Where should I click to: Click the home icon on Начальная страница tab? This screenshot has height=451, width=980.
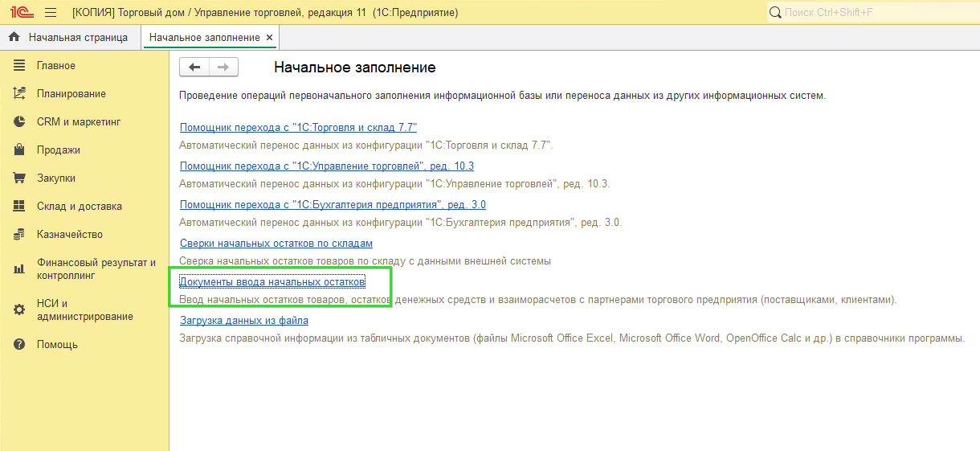pos(14,38)
